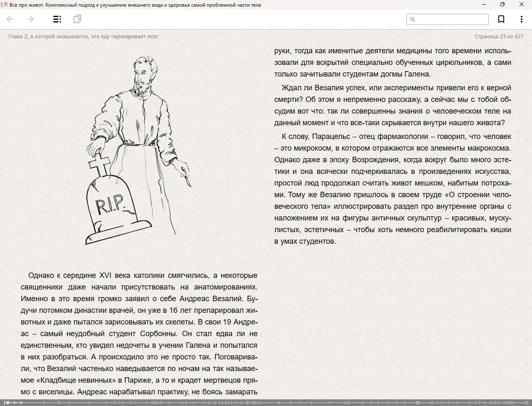Bookmark the current page
This screenshot has height=406, width=532.
[501, 19]
